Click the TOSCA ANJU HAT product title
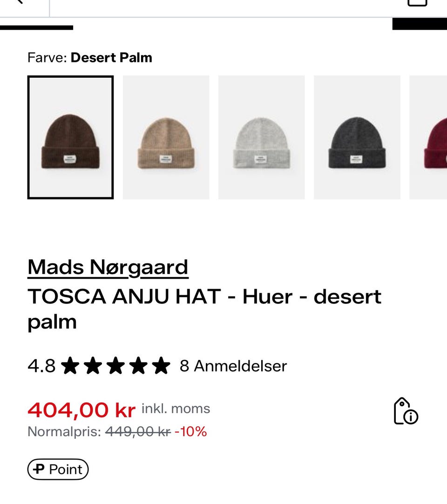Screen dimensions: 447x504 (x=204, y=309)
